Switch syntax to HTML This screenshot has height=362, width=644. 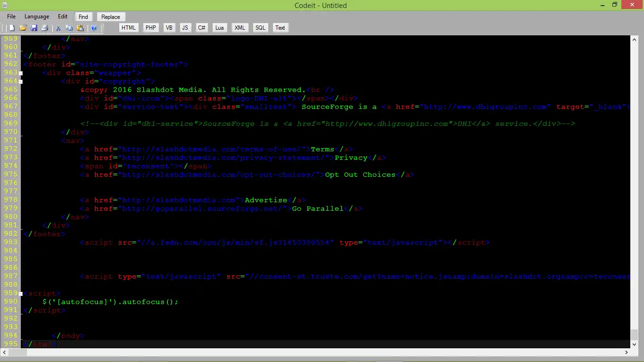(x=129, y=28)
